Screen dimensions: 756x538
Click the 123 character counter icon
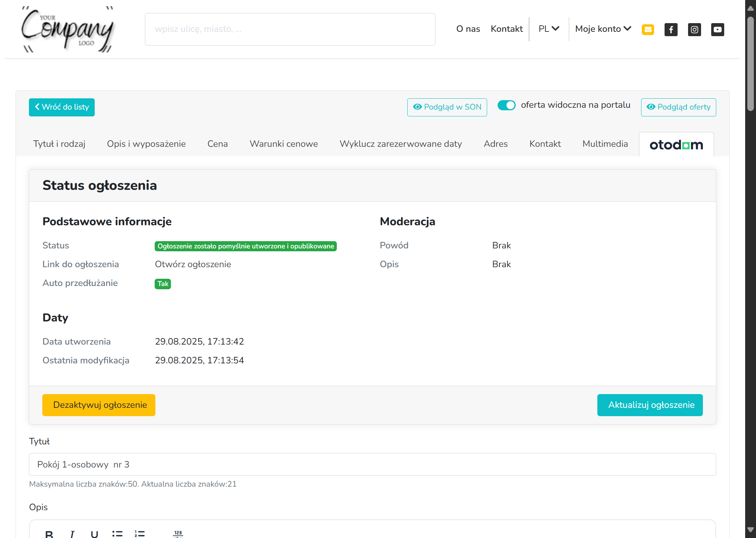(x=178, y=534)
